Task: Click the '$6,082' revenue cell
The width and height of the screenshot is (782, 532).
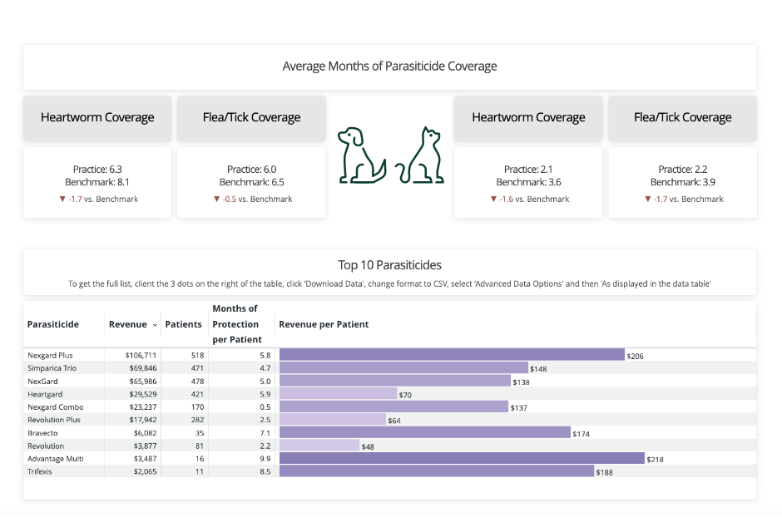Action: click(145, 433)
